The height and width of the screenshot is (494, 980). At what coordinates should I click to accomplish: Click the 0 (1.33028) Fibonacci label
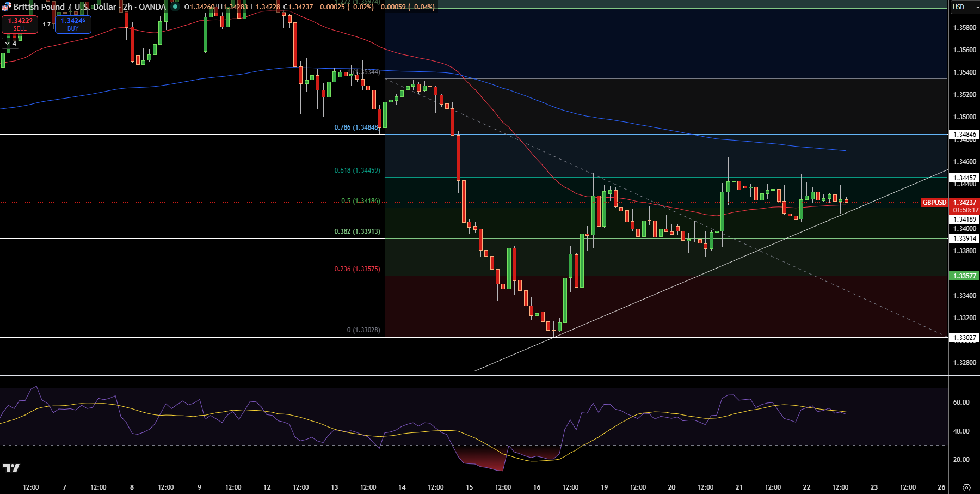(x=363, y=330)
